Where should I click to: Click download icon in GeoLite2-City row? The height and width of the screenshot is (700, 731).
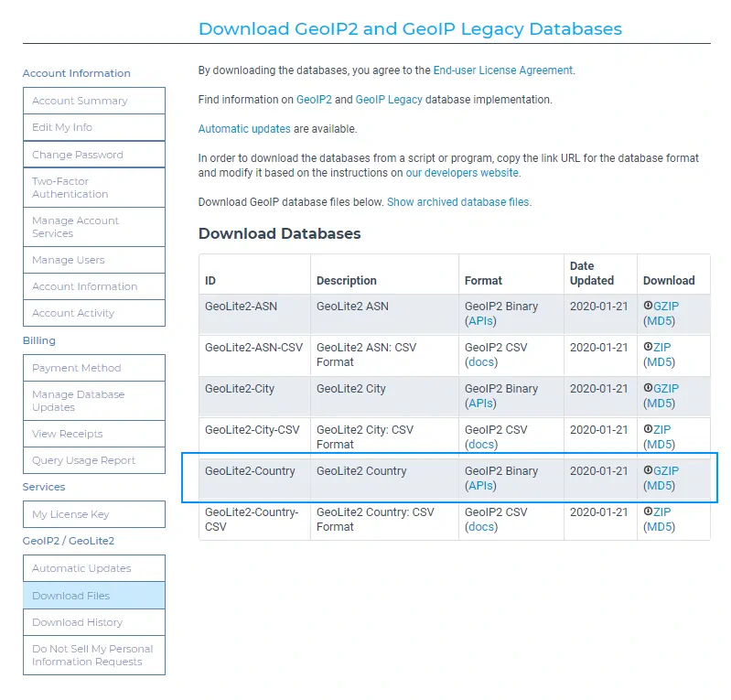click(x=648, y=388)
